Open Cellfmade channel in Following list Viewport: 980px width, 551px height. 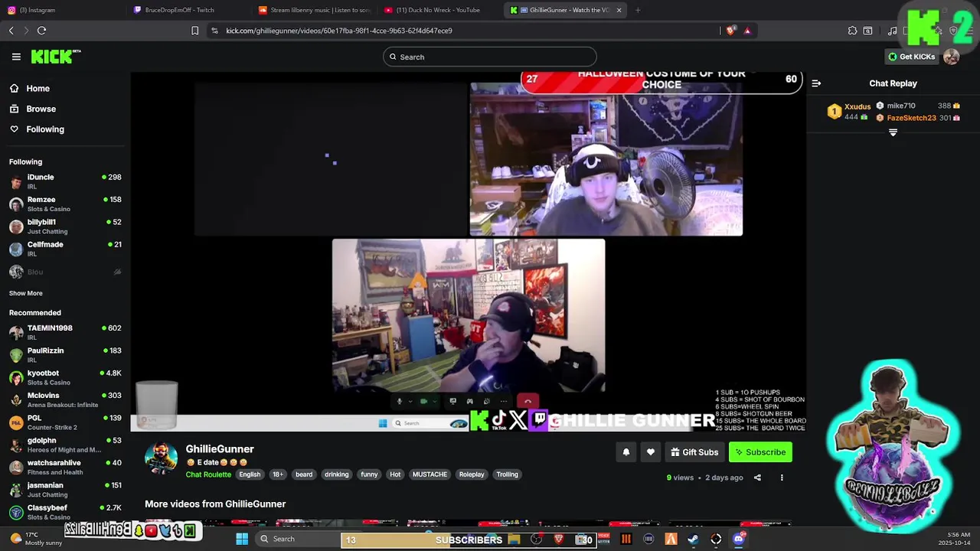65,249
